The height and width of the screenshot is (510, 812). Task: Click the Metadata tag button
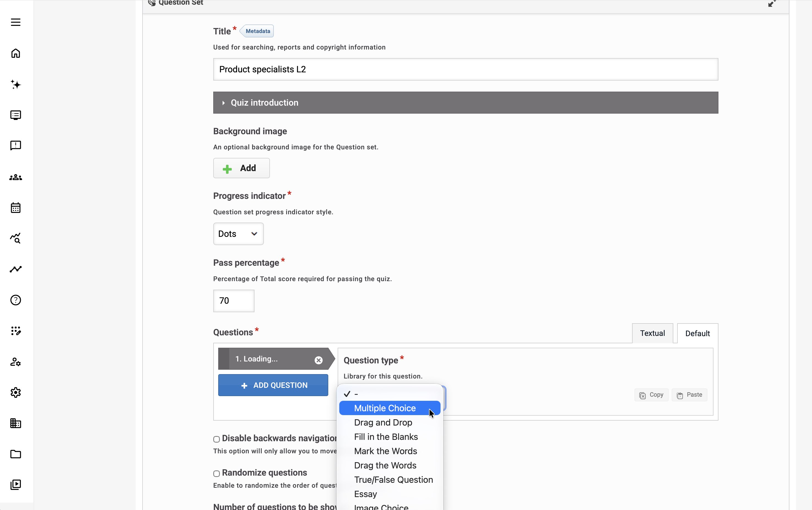point(257,31)
